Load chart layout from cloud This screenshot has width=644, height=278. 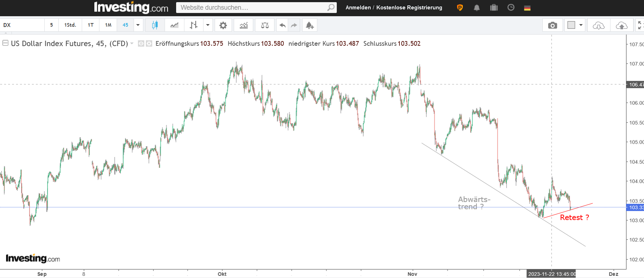pyautogui.click(x=599, y=25)
